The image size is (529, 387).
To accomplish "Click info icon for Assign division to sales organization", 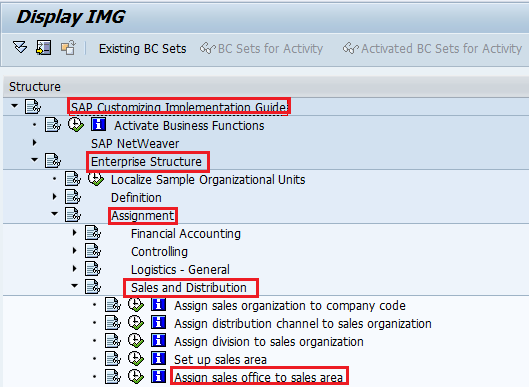I will click(158, 341).
